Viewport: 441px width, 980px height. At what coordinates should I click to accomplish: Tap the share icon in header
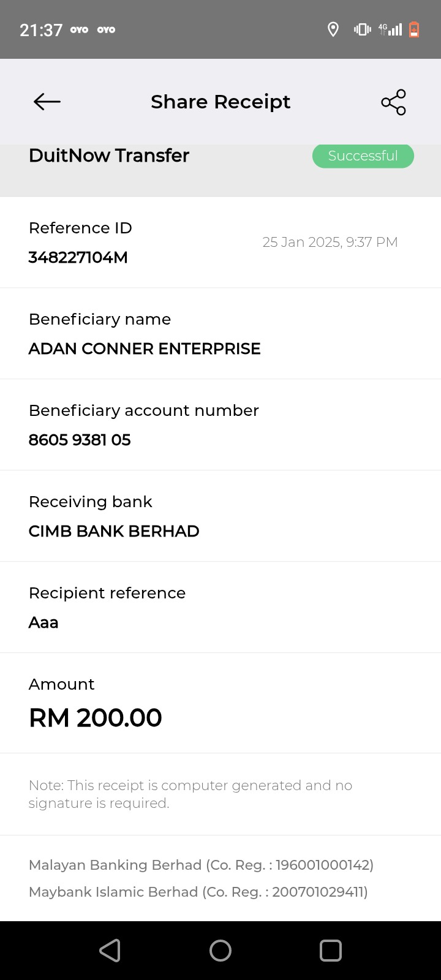click(393, 102)
